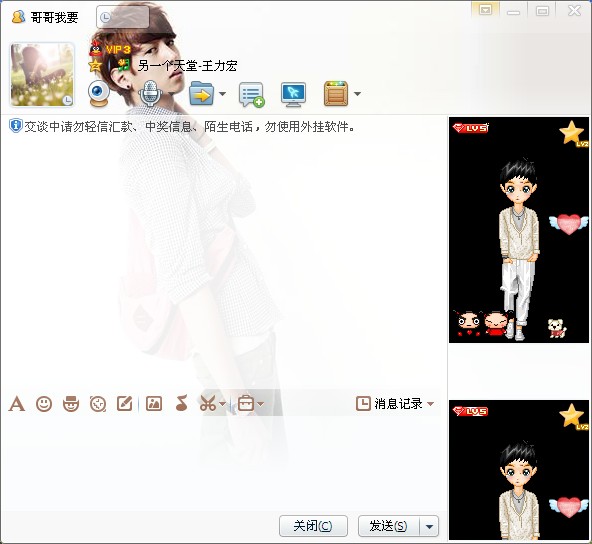This screenshot has height=544, width=592.
Task: Click the clock tab in title bar
Action: pos(123,17)
